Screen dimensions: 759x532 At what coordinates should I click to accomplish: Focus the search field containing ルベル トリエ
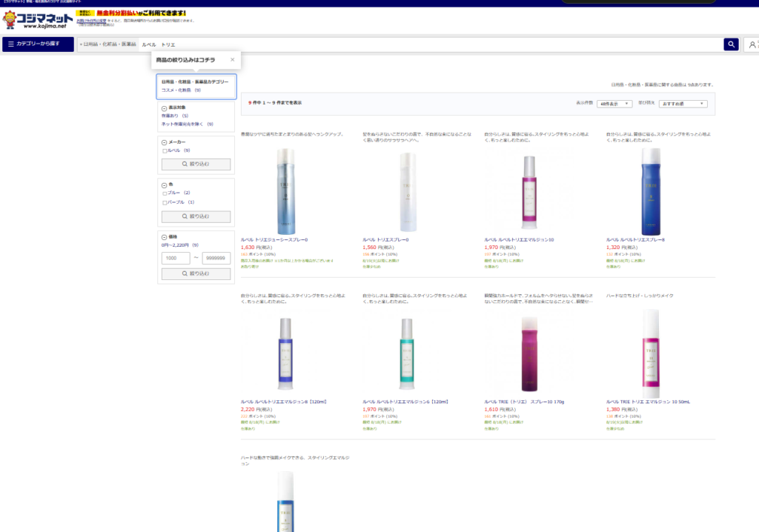tap(431, 44)
